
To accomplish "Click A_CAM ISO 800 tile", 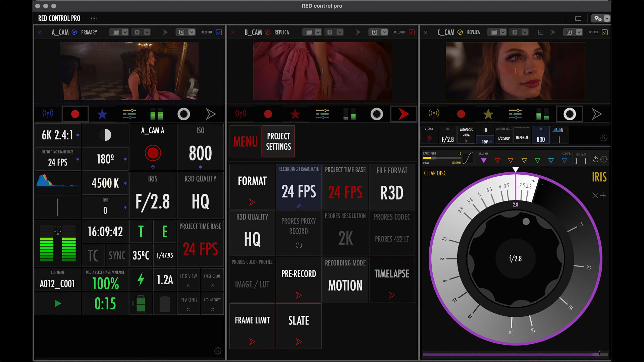I will click(x=200, y=147).
